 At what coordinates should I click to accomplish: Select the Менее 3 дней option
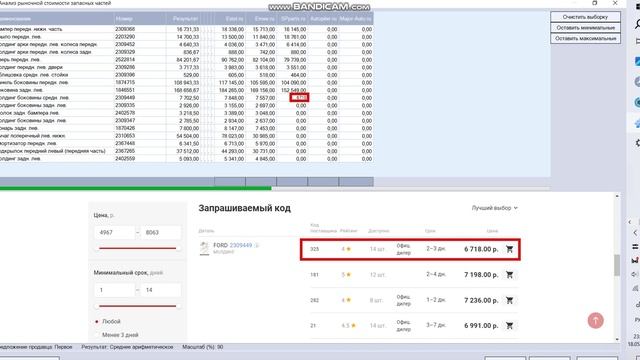click(117, 335)
